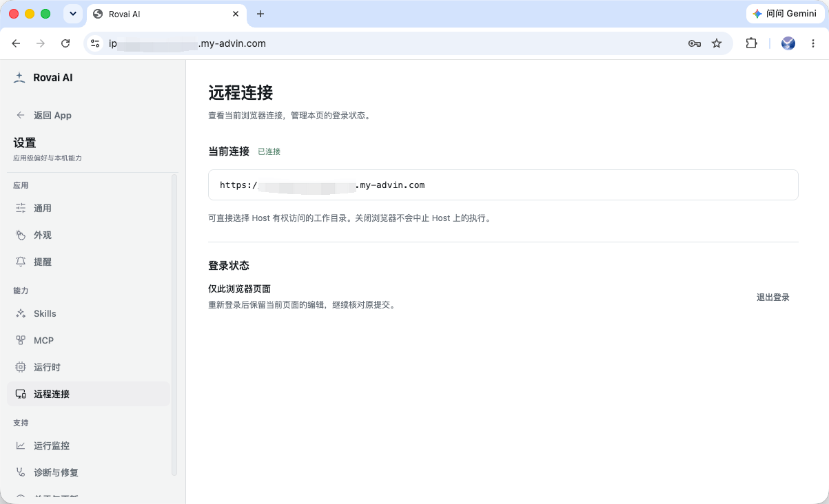Screen dimensions: 829x504
Task: Click the 退出登录 button
Action: pyautogui.click(x=773, y=297)
